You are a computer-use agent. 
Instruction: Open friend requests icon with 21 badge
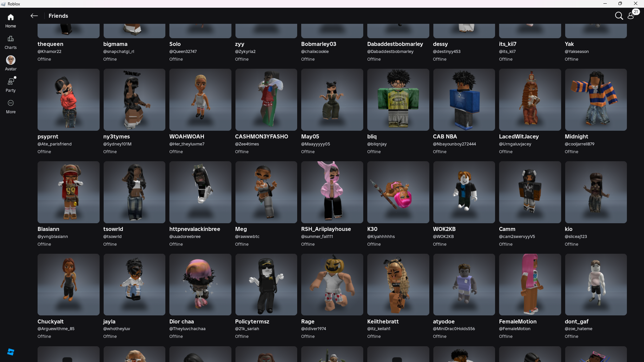pos(631,15)
